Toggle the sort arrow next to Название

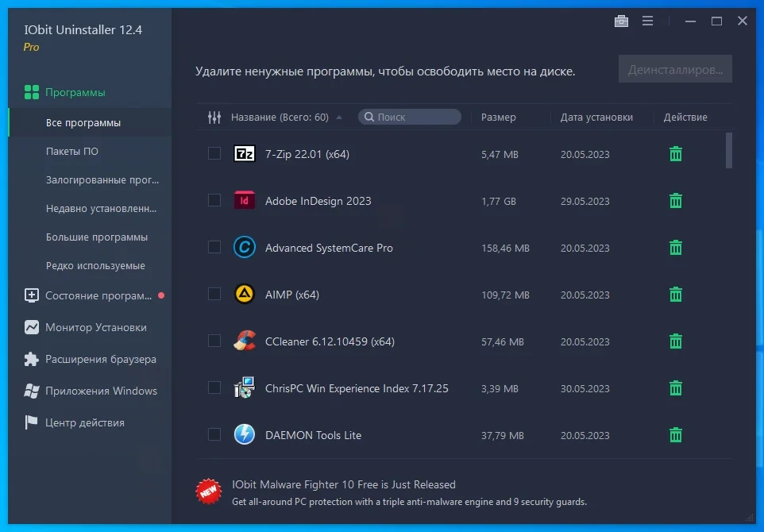tap(339, 118)
